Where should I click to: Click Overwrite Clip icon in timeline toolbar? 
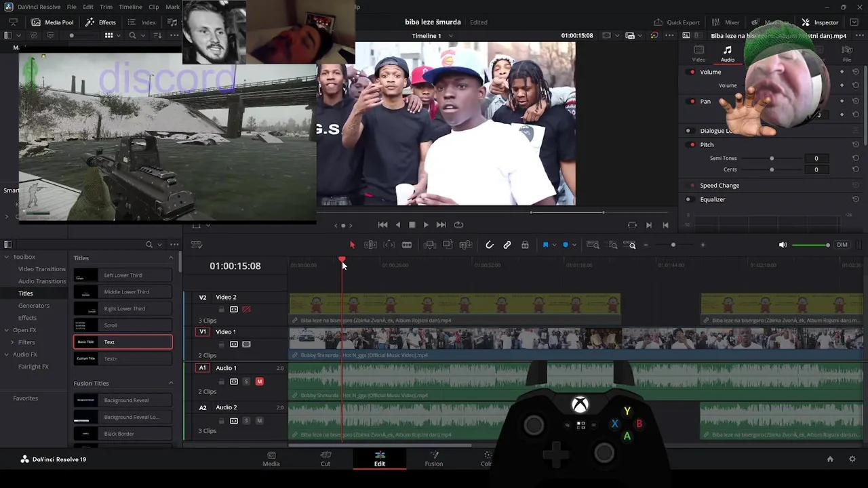[x=448, y=245]
